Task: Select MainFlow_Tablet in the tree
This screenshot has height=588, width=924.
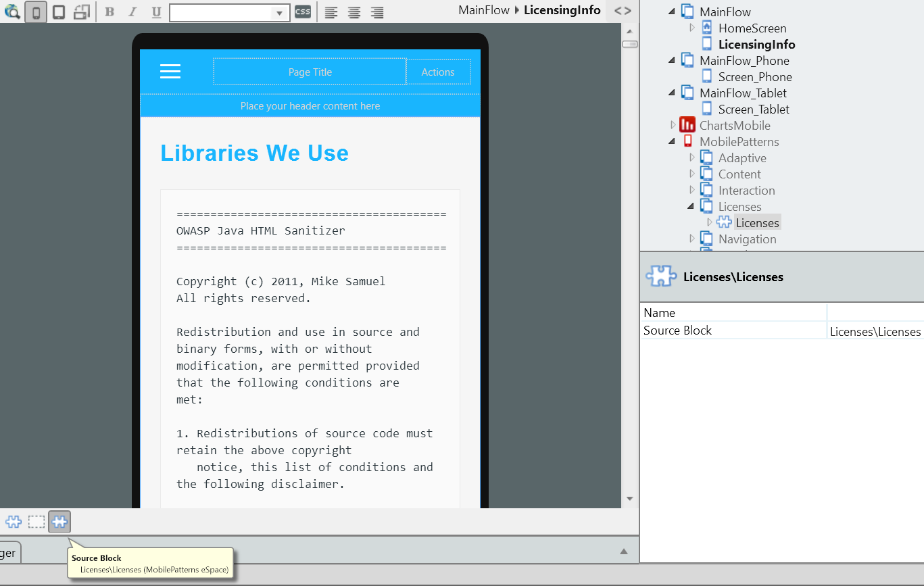Action: [x=743, y=93]
